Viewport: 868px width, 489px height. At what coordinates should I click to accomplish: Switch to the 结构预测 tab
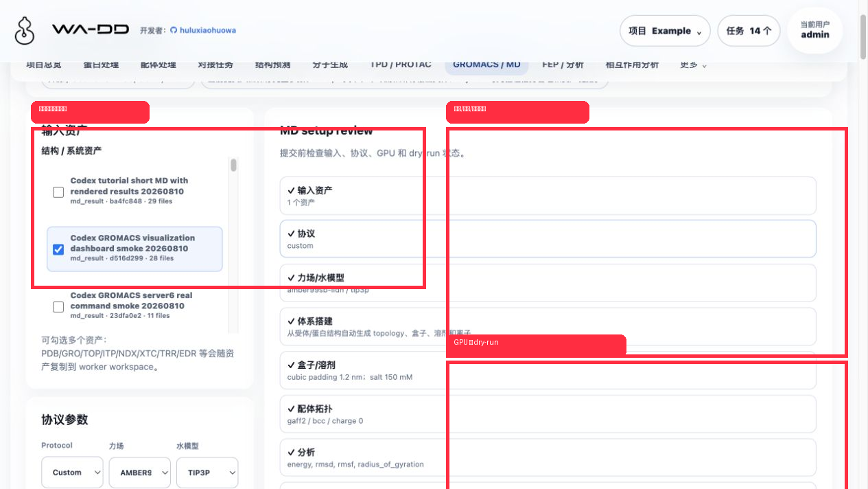(x=272, y=65)
